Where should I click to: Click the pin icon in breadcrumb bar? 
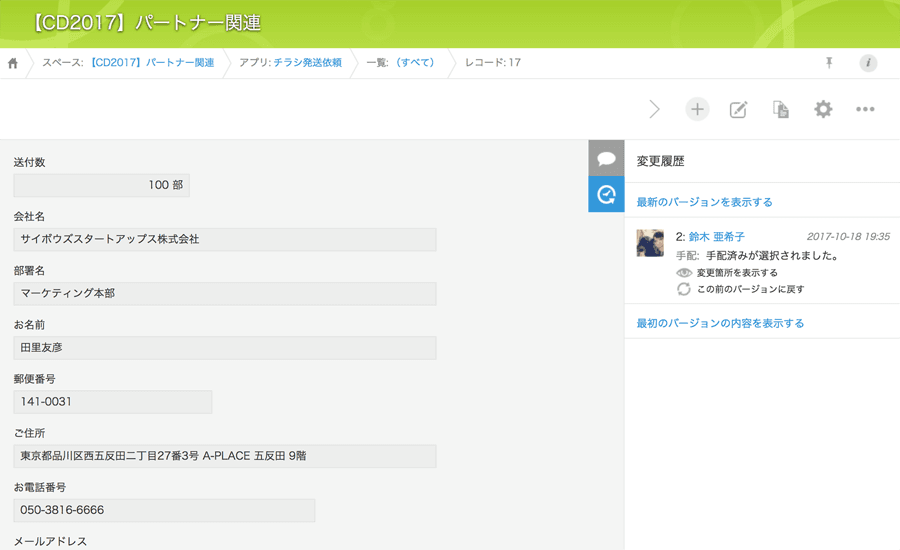tap(828, 63)
